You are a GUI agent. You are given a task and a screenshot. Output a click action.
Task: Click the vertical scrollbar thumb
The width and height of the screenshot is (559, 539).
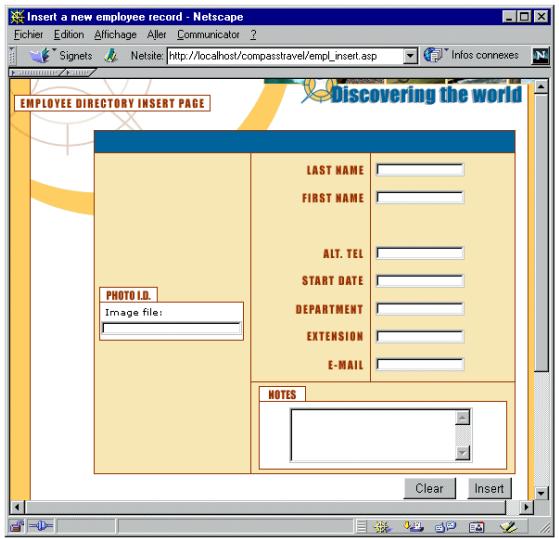point(541,232)
